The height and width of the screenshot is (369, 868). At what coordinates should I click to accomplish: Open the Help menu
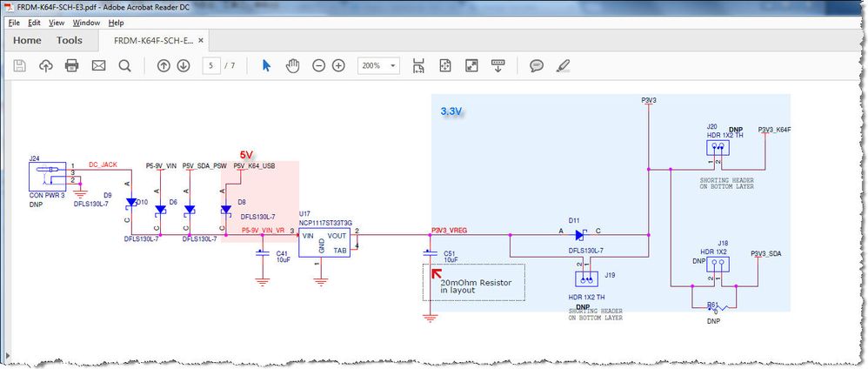117,23
